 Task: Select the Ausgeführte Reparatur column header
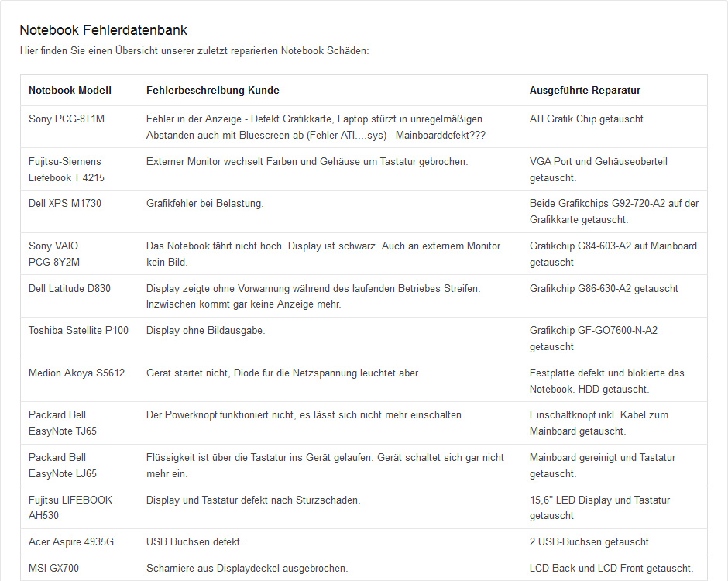[x=585, y=90]
